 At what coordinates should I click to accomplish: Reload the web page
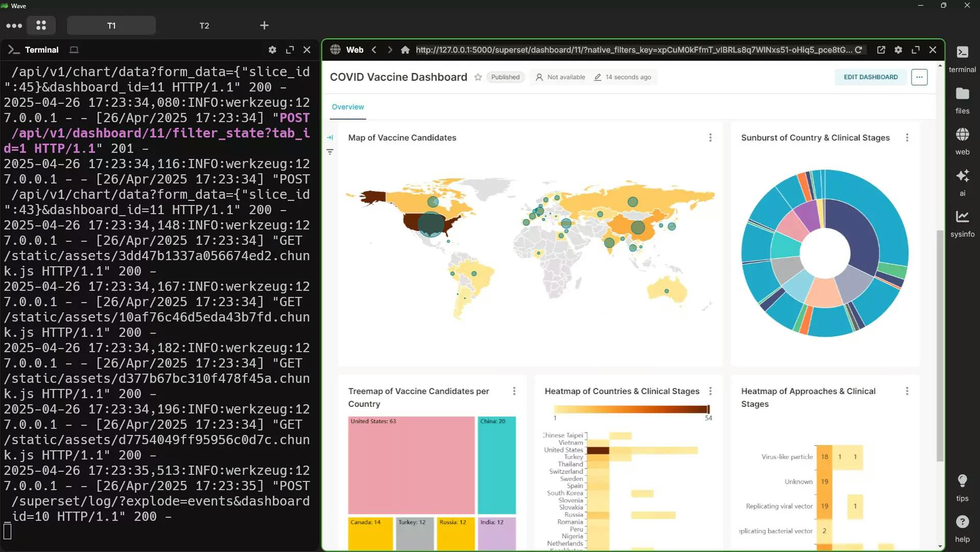858,50
